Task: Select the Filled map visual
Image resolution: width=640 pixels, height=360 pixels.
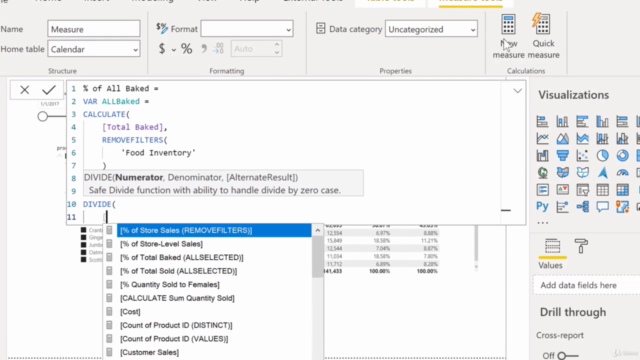Action: pyautogui.click(x=562, y=173)
